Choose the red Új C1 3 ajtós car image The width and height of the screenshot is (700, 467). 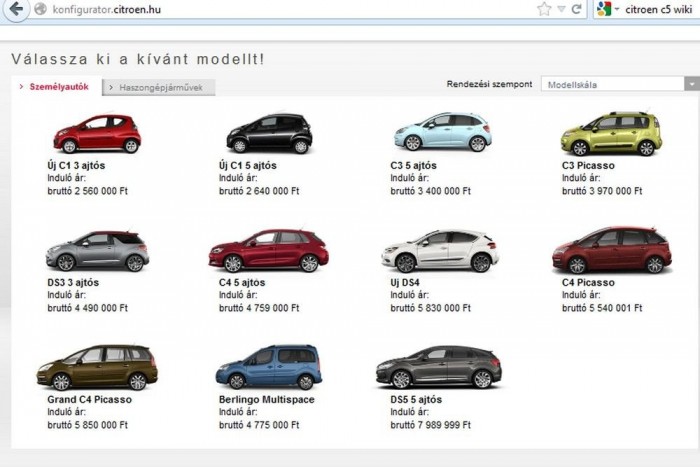coord(97,133)
